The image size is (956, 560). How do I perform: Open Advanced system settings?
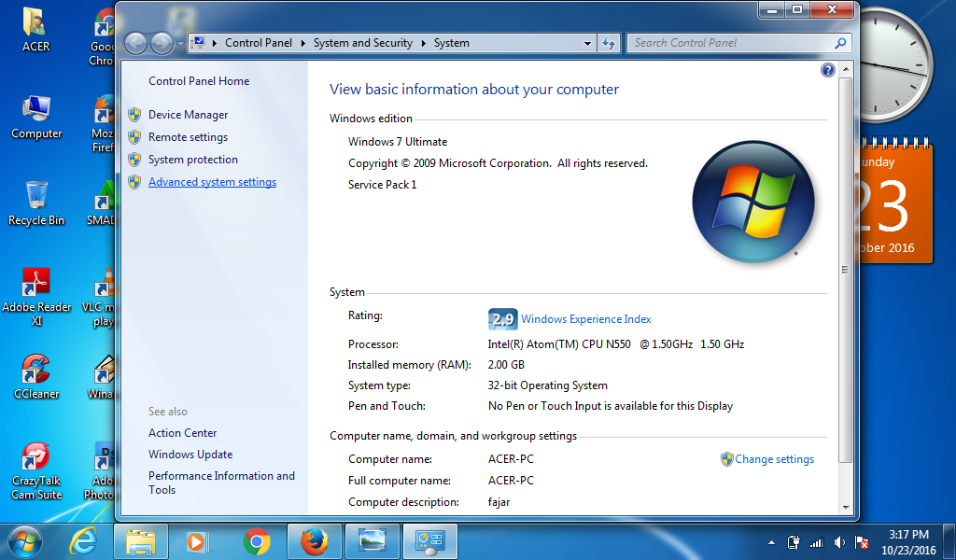[x=212, y=182]
